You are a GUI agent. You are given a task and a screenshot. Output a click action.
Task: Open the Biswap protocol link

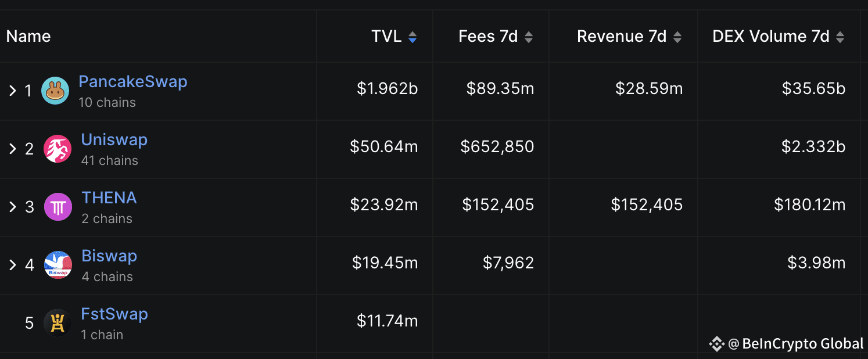(x=109, y=256)
